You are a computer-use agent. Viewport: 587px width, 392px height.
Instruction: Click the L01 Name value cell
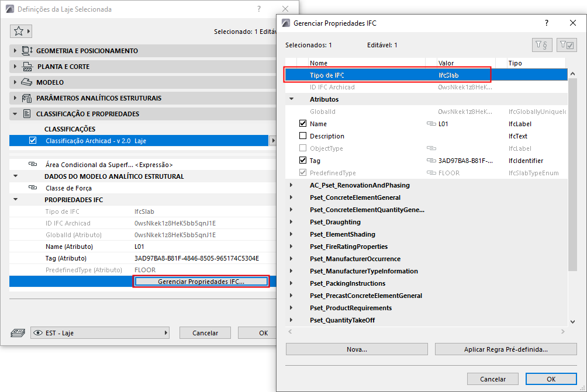[x=466, y=124]
